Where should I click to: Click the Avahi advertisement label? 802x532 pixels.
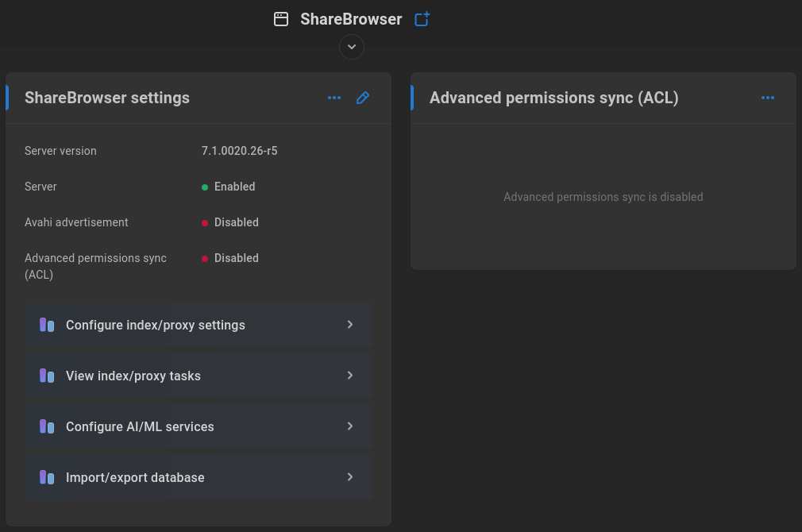pyautogui.click(x=76, y=222)
